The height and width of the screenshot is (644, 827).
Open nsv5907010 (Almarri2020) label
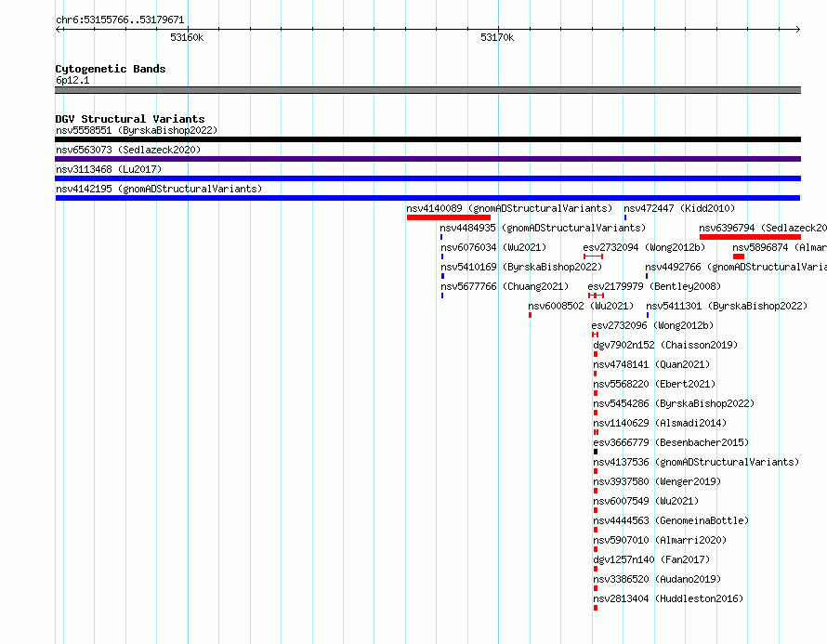(660, 540)
